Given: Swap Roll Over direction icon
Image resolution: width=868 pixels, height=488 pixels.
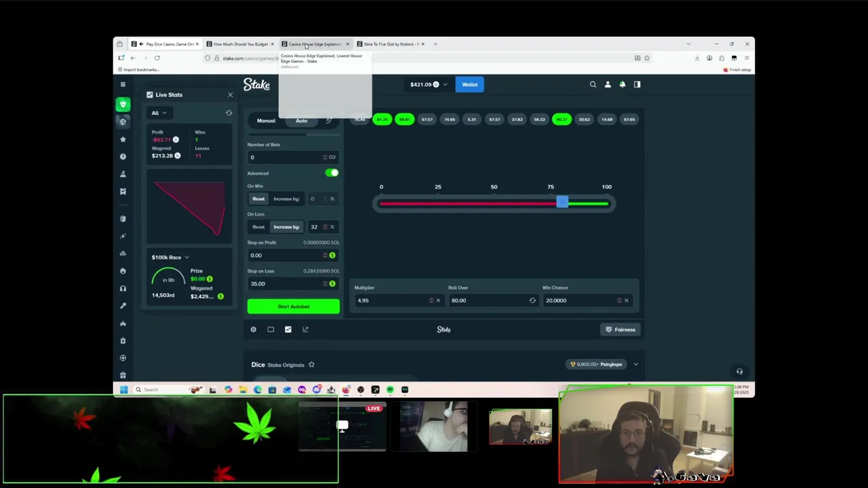Looking at the screenshot, I should (532, 300).
